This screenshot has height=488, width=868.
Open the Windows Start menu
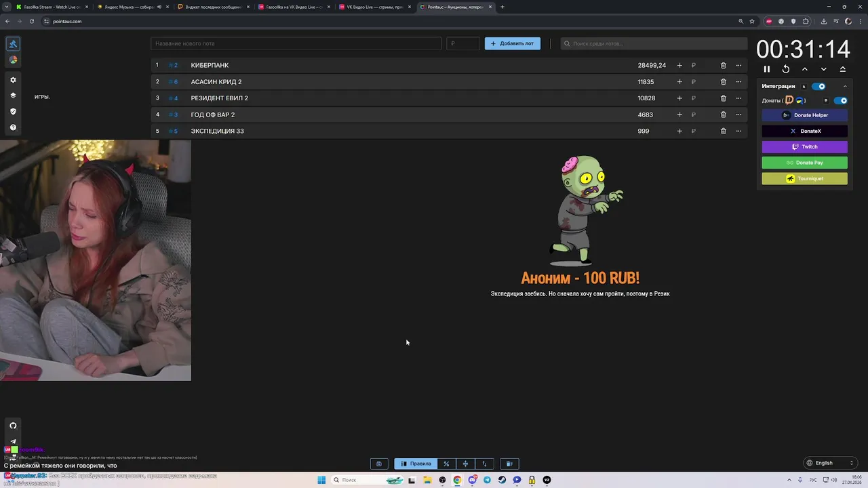click(321, 480)
